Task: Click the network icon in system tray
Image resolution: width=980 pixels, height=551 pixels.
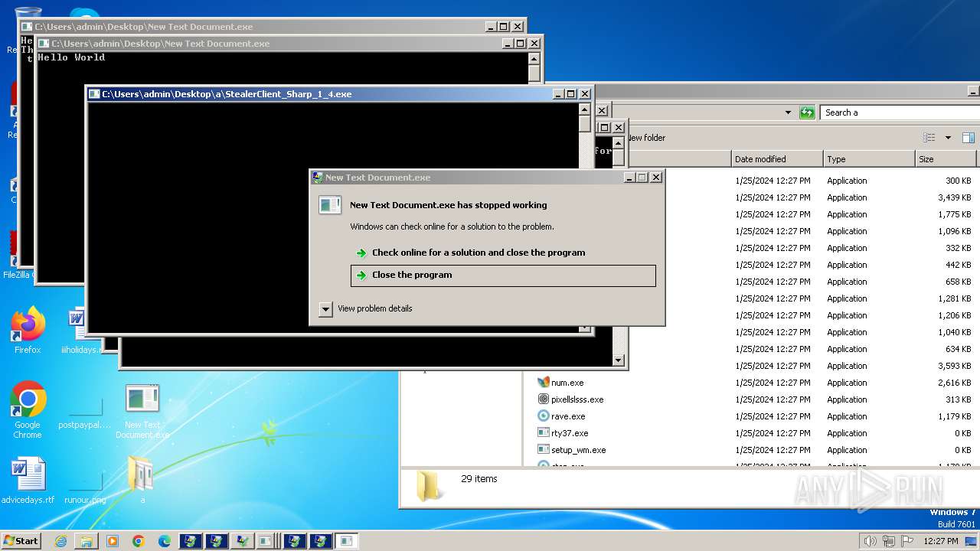Action: [889, 541]
